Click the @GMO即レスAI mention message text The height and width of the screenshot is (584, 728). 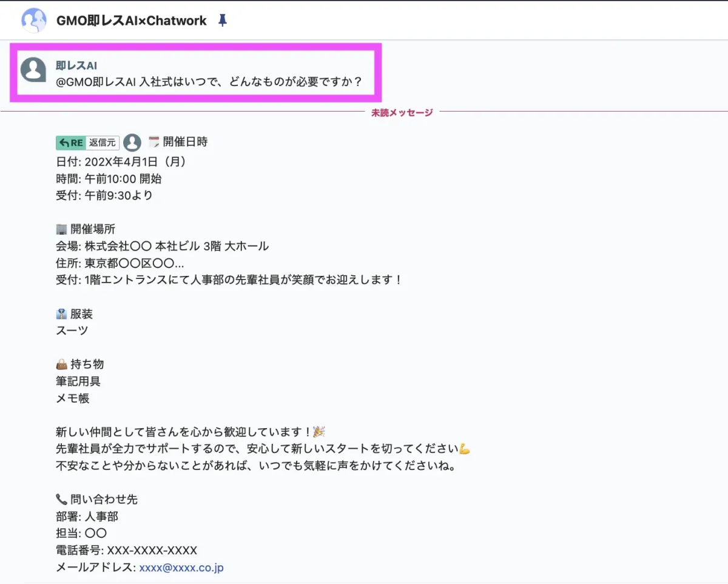pyautogui.click(x=209, y=81)
